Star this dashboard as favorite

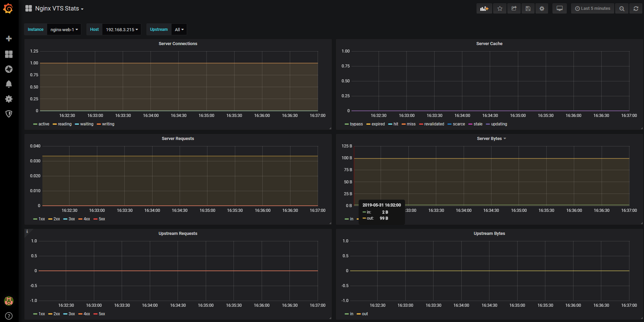click(500, 8)
